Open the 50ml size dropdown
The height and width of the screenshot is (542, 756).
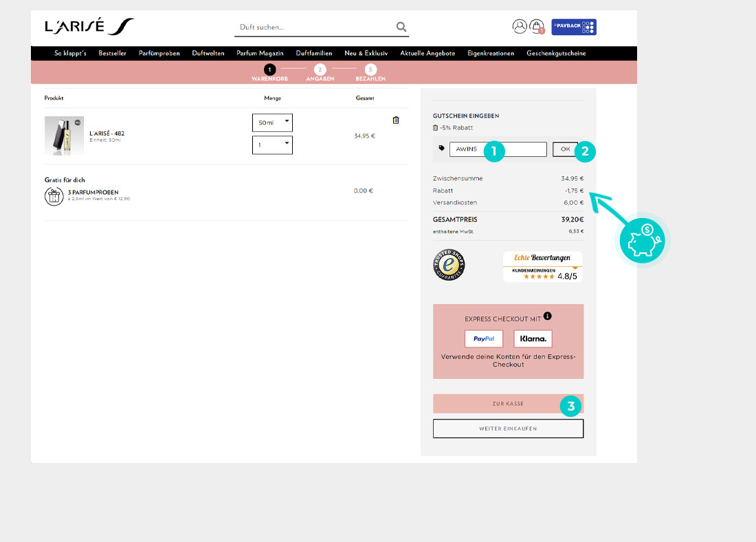(x=272, y=122)
